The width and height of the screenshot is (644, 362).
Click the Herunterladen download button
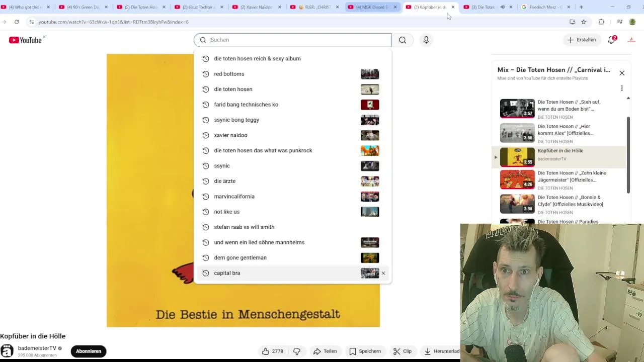(442, 351)
